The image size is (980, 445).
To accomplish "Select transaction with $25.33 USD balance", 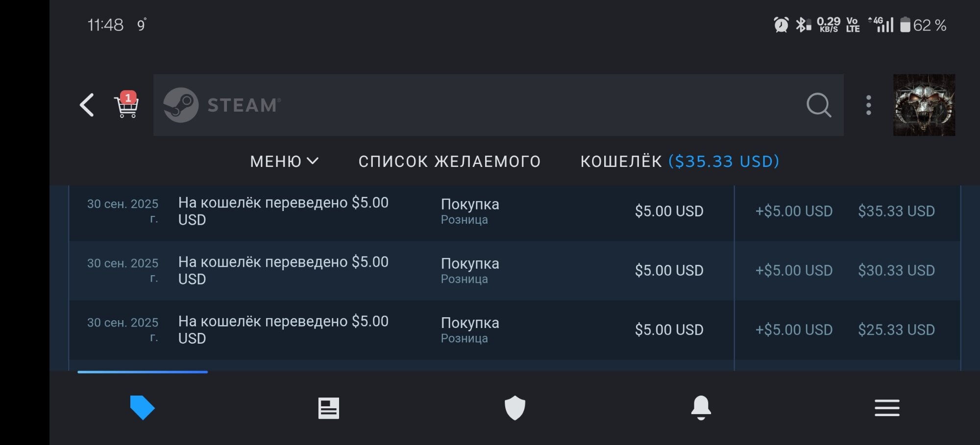I will click(x=896, y=329).
